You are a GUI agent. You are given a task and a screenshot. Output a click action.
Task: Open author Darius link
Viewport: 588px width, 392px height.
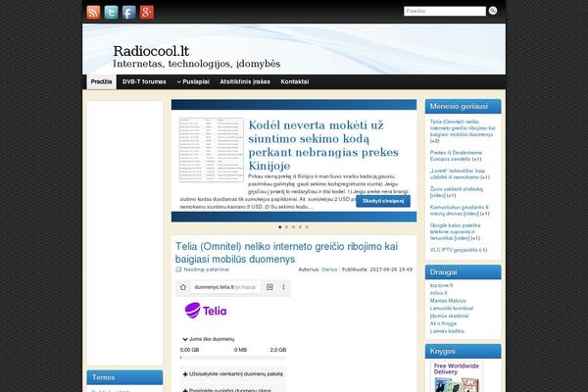tap(329, 269)
